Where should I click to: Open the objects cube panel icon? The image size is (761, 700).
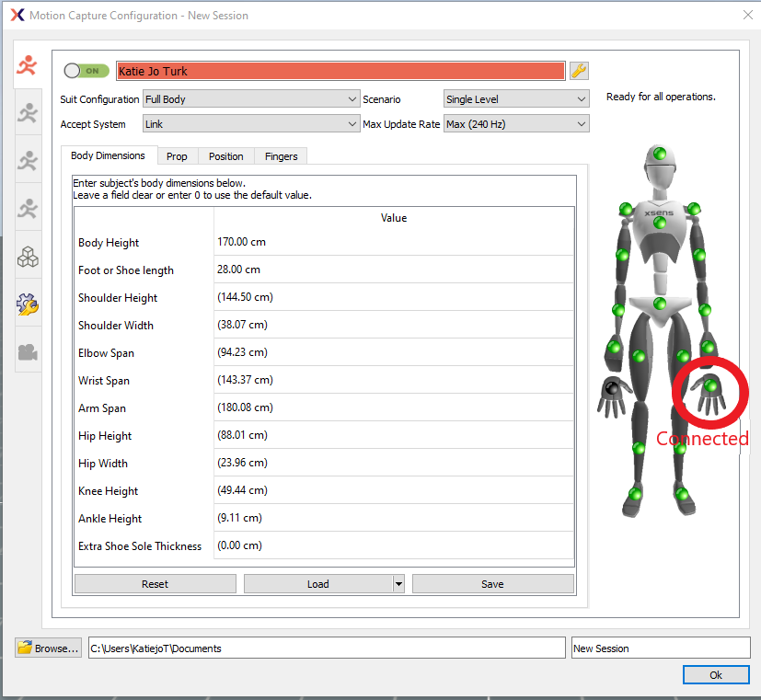tap(27, 256)
